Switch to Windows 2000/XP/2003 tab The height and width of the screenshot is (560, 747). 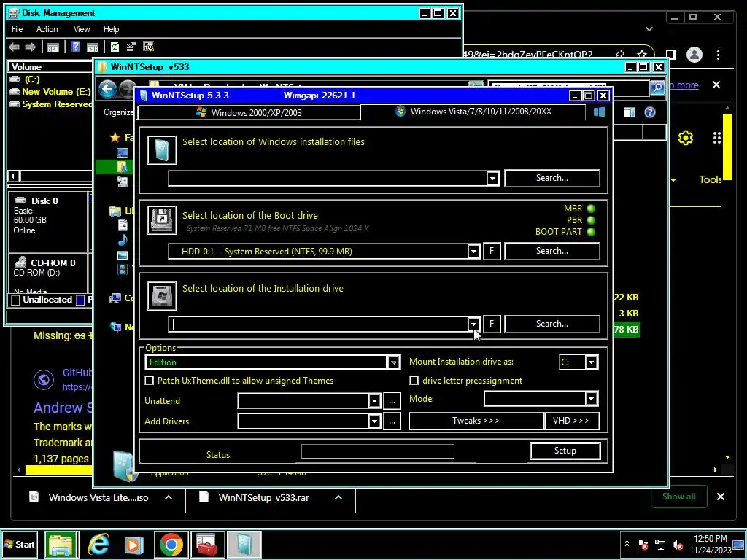click(x=249, y=113)
